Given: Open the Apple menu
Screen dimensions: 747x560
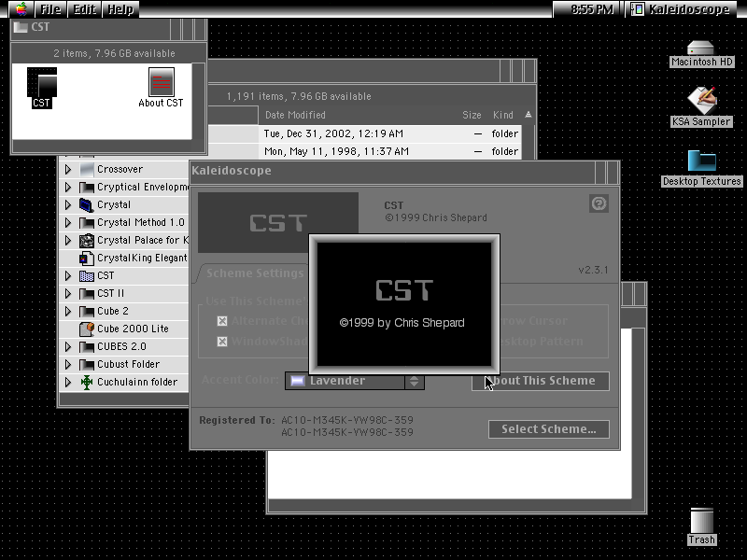Looking at the screenshot, I should coord(21,9).
